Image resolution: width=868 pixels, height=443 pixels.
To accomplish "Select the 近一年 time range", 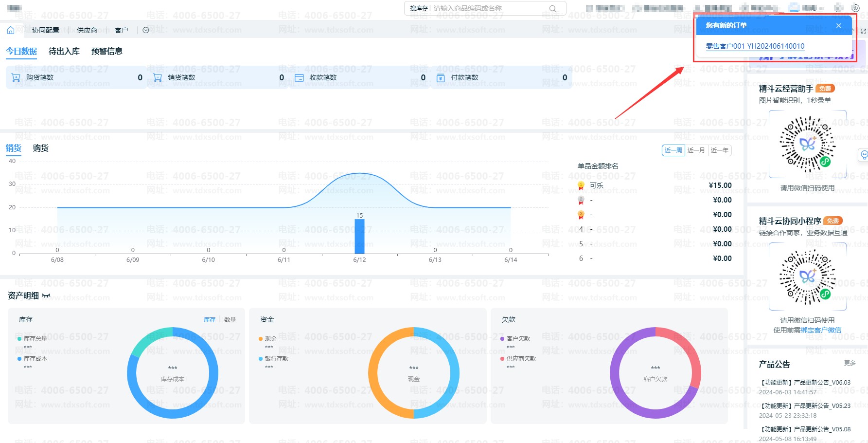I will (719, 150).
